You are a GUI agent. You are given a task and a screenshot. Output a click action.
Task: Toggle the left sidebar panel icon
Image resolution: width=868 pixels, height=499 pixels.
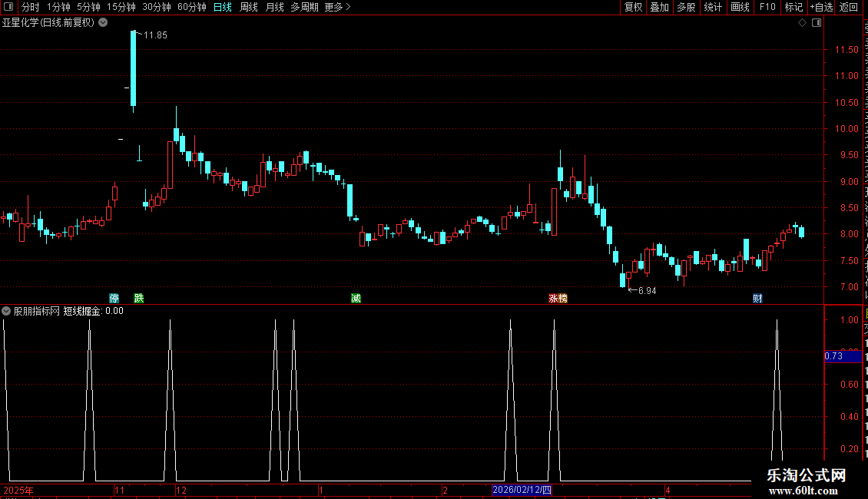pos(8,7)
